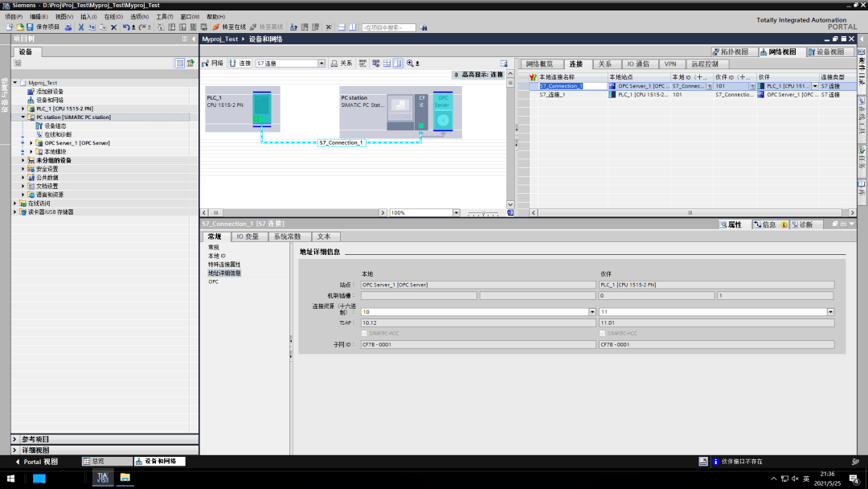This screenshot has height=489, width=868.
Task: Click the New project icon
Action: click(10, 27)
